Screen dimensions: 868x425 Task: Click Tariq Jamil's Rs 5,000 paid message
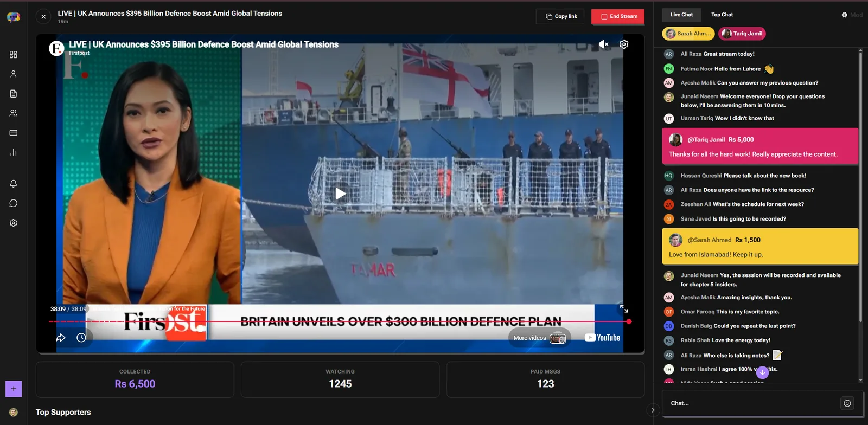pos(760,146)
